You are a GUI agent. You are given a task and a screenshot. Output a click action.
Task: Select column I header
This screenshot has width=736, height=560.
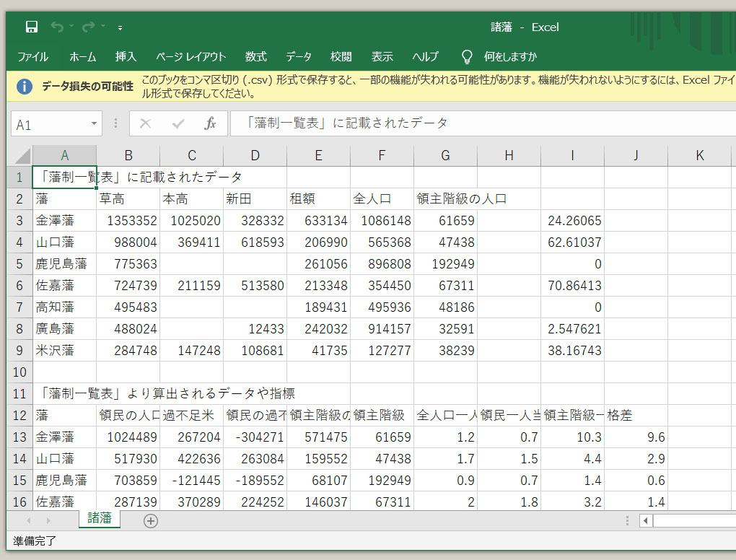572,155
